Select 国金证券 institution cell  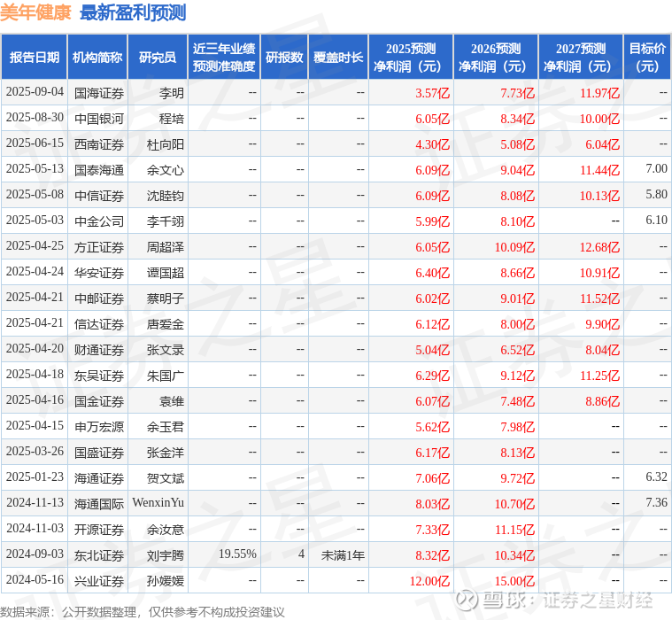click(99, 402)
